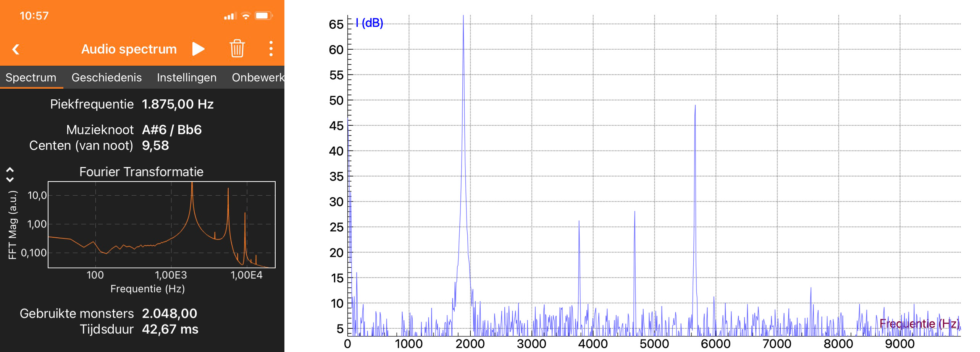Click the 65 dB tick label
This screenshot has height=352, width=980.
coord(336,24)
